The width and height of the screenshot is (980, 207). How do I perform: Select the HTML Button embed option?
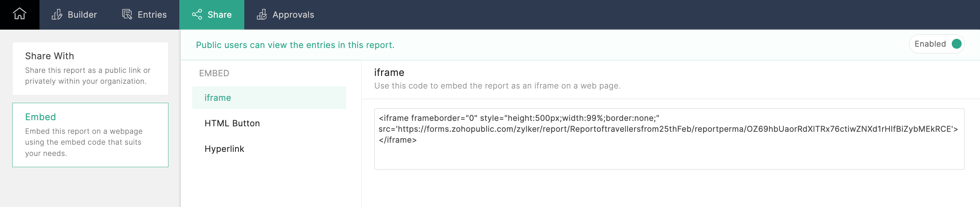(x=232, y=123)
